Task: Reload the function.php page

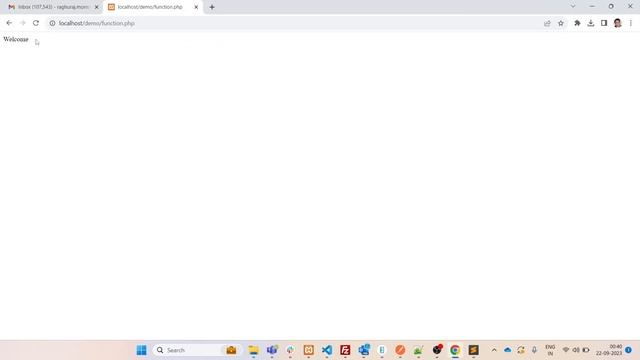Action: pyautogui.click(x=36, y=23)
